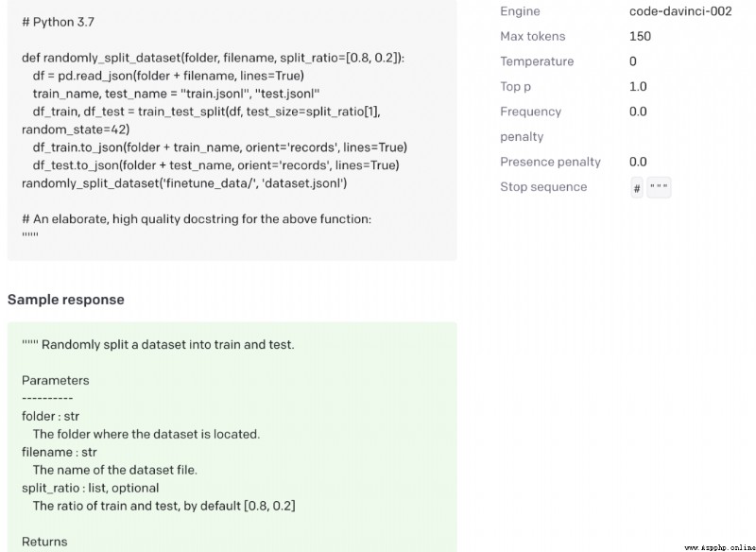The width and height of the screenshot is (756, 552).
Task: Click the 'Sample response' heading
Action: pos(66,300)
